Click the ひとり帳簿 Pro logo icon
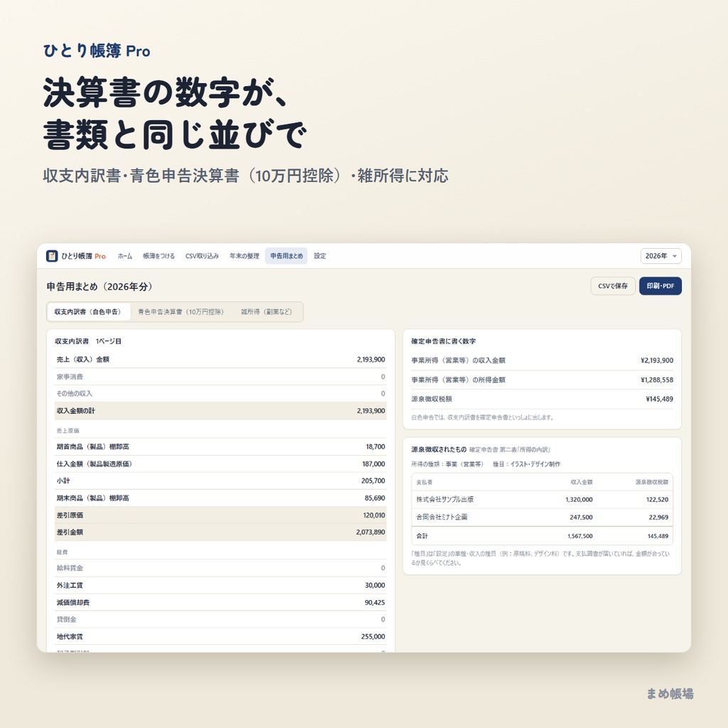This screenshot has height=728, width=728. (51, 256)
